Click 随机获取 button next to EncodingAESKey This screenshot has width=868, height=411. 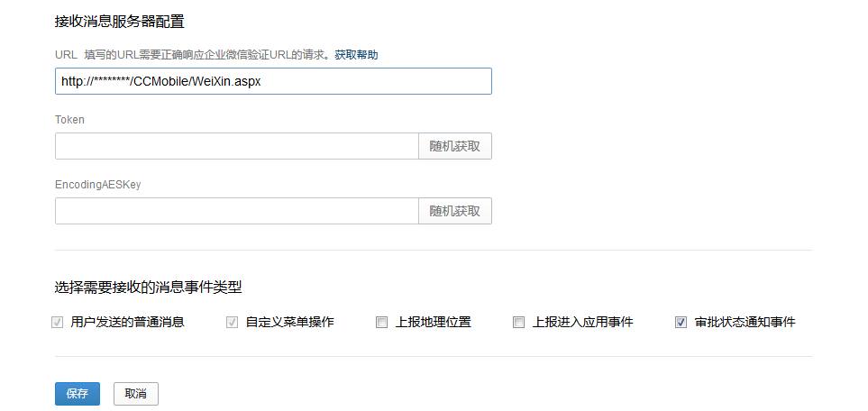(x=455, y=211)
